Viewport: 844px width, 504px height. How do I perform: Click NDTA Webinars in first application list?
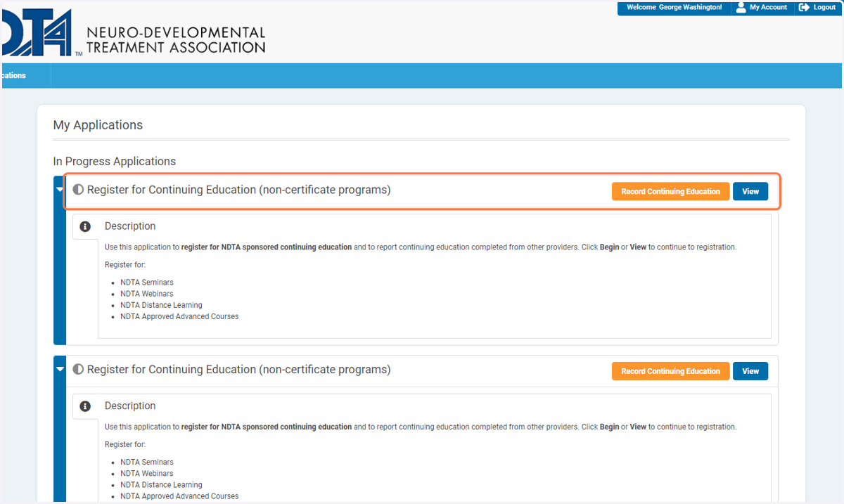pyautogui.click(x=146, y=294)
